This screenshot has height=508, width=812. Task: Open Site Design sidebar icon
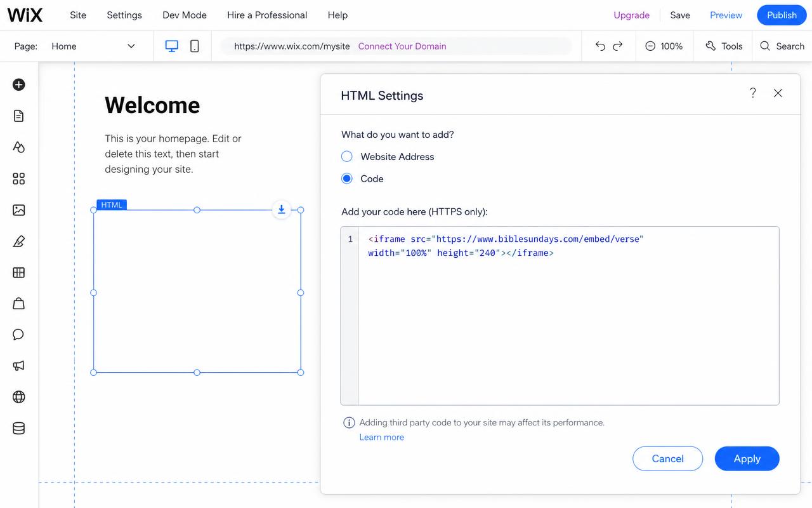click(x=19, y=147)
